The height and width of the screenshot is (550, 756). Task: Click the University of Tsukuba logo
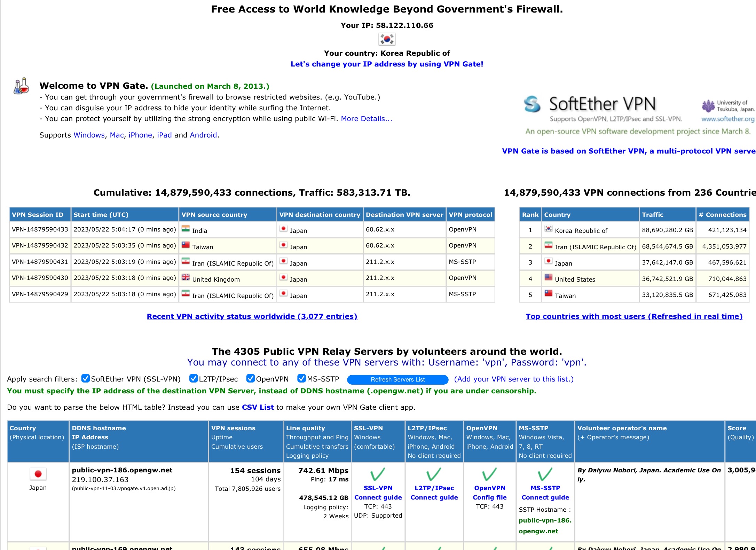pos(728,106)
